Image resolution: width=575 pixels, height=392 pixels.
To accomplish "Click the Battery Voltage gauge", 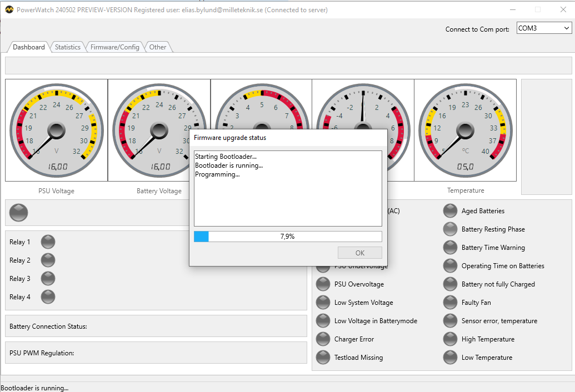I will click(x=158, y=130).
